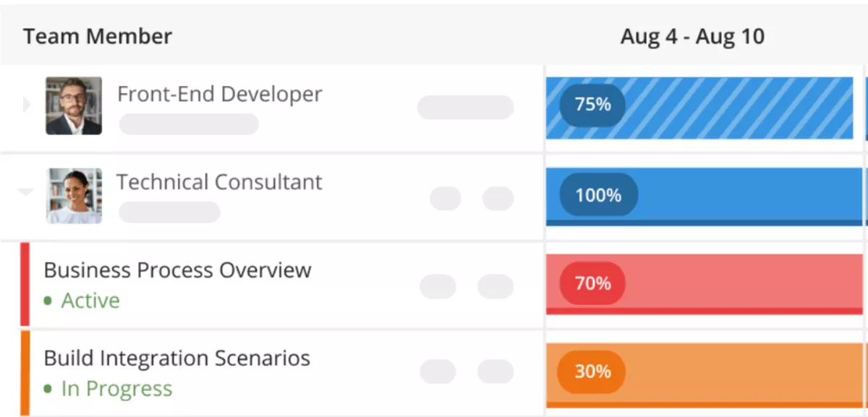Click the Front-End Developer avatar photo
Image resolution: width=868 pixels, height=417 pixels.
point(74,104)
